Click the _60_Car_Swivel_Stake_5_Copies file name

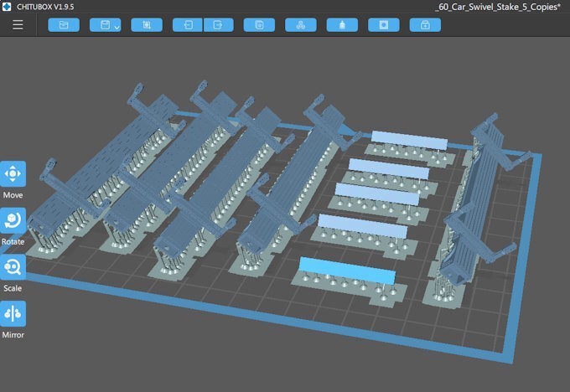pyautogui.click(x=498, y=7)
